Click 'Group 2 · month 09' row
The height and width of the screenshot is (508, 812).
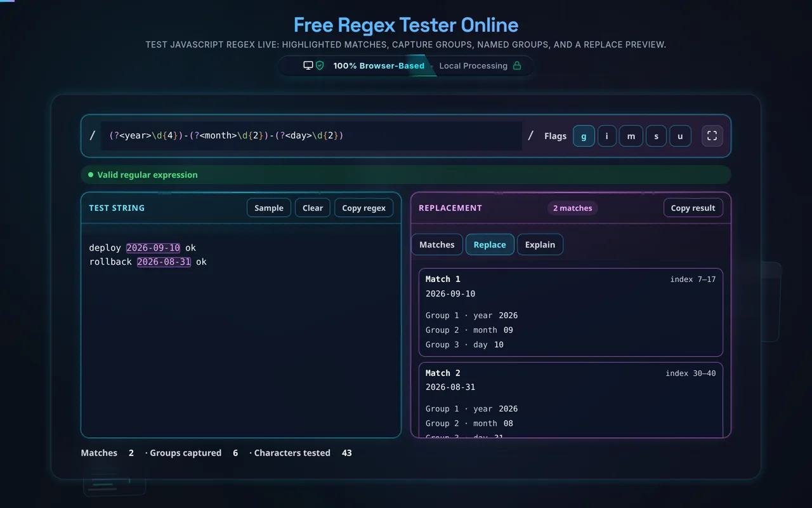(469, 330)
